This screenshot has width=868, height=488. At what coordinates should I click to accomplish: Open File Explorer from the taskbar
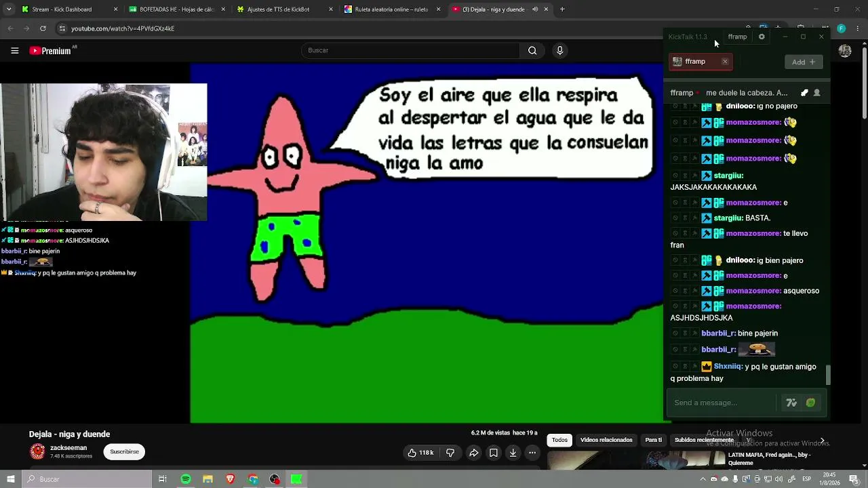click(208, 479)
